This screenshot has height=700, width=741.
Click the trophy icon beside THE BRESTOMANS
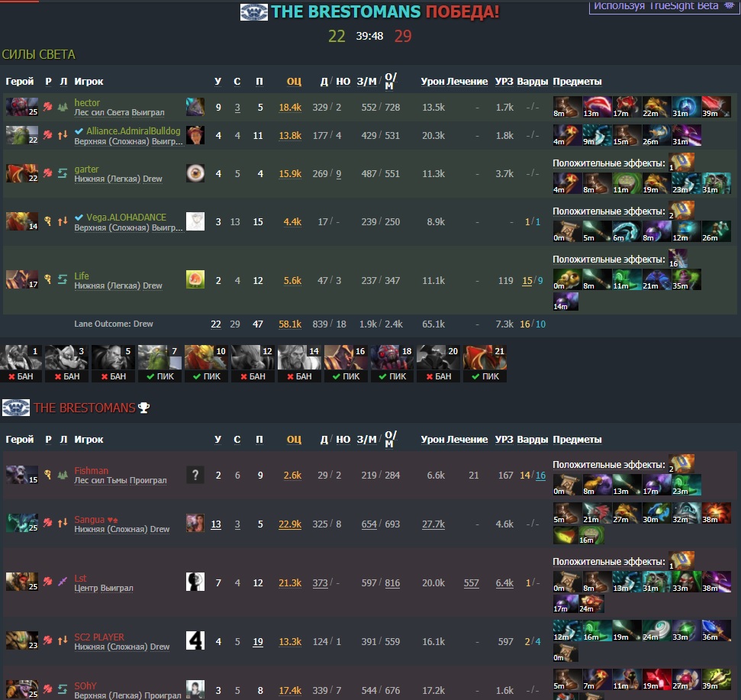[x=144, y=408]
